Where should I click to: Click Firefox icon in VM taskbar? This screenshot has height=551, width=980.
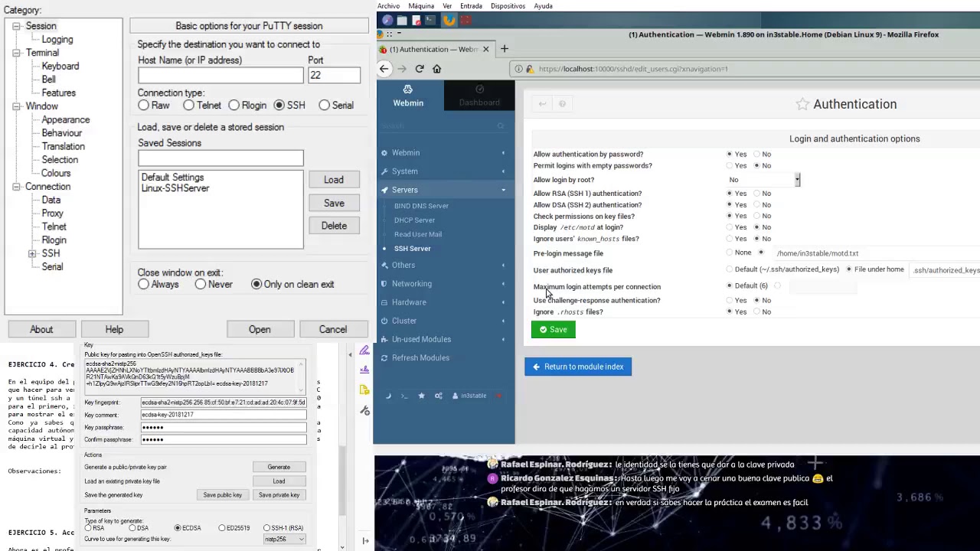[449, 21]
